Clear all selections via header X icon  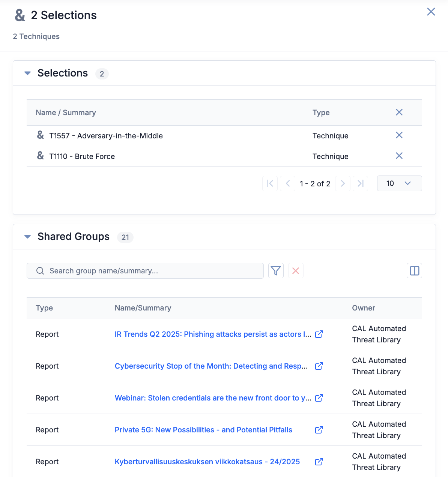pos(399,112)
